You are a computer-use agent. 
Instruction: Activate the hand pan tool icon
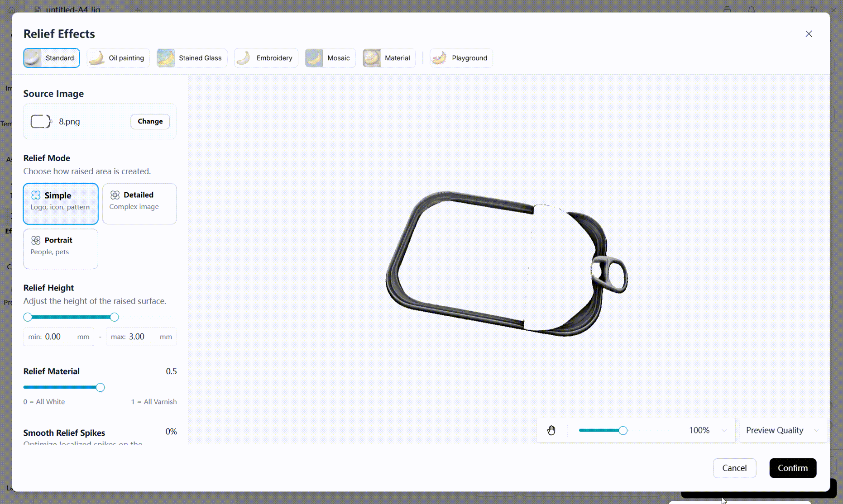point(551,430)
